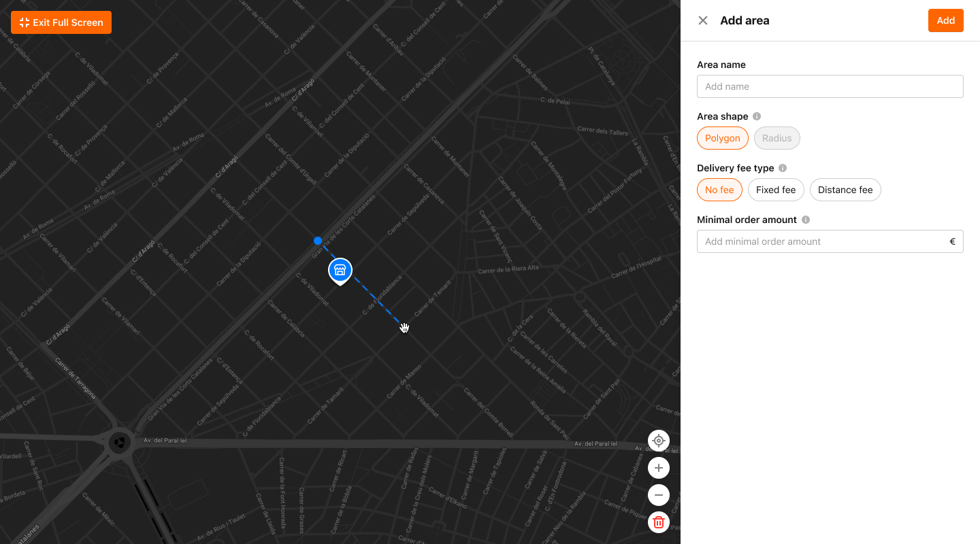Viewport: 980px width, 544px height.
Task: Select the Polygon area shape
Action: pyautogui.click(x=722, y=138)
